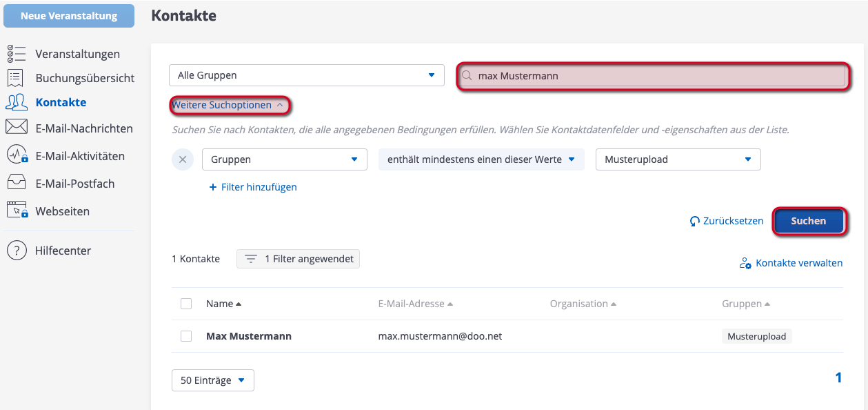
Task: Click the Suchen button
Action: [809, 221]
